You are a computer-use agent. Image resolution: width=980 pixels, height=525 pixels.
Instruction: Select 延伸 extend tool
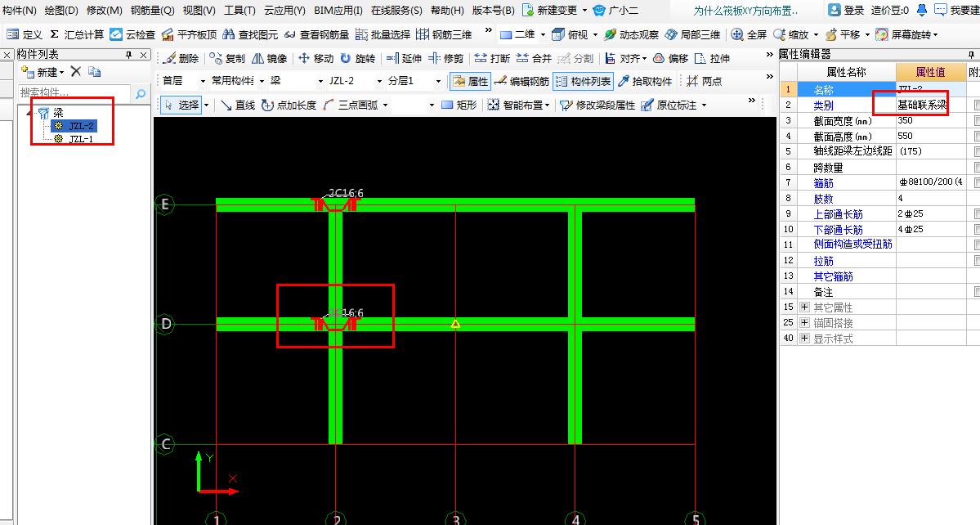(404, 58)
